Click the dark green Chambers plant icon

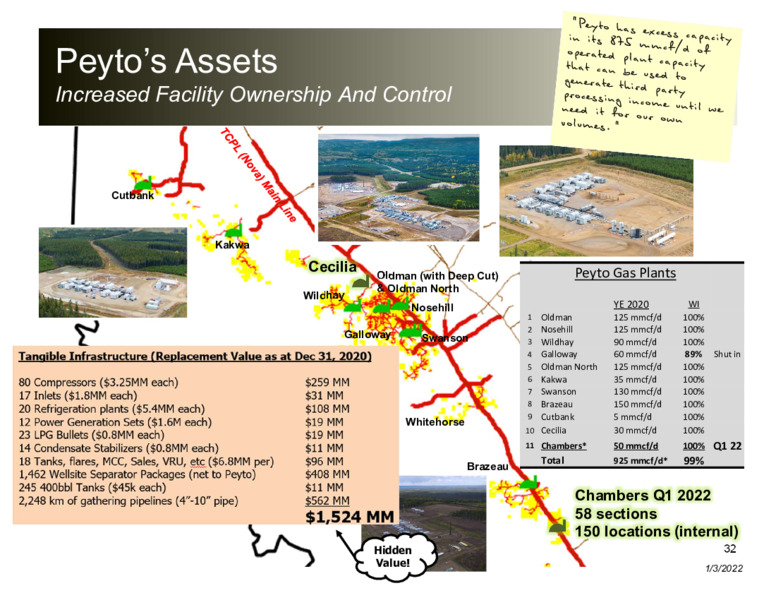coord(558,525)
